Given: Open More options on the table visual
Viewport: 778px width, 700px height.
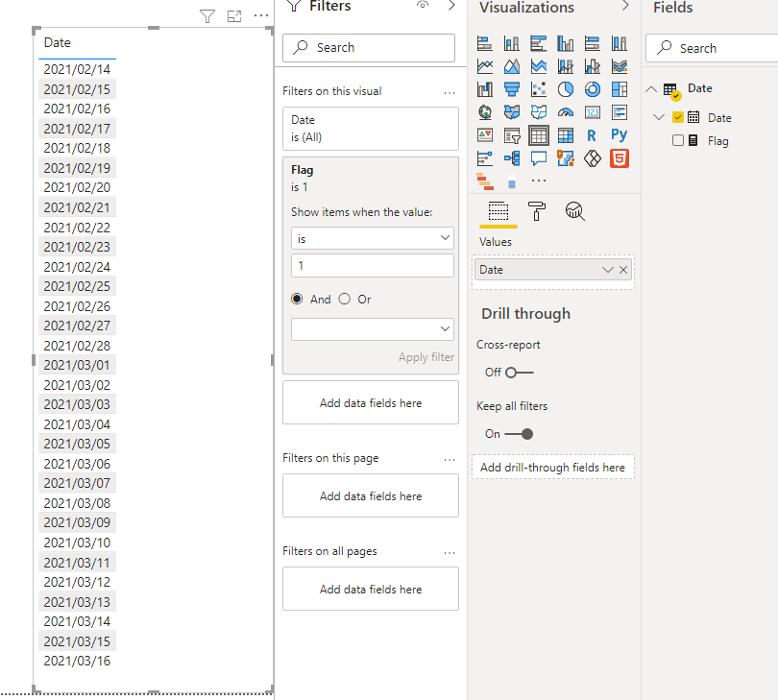Looking at the screenshot, I should click(261, 16).
